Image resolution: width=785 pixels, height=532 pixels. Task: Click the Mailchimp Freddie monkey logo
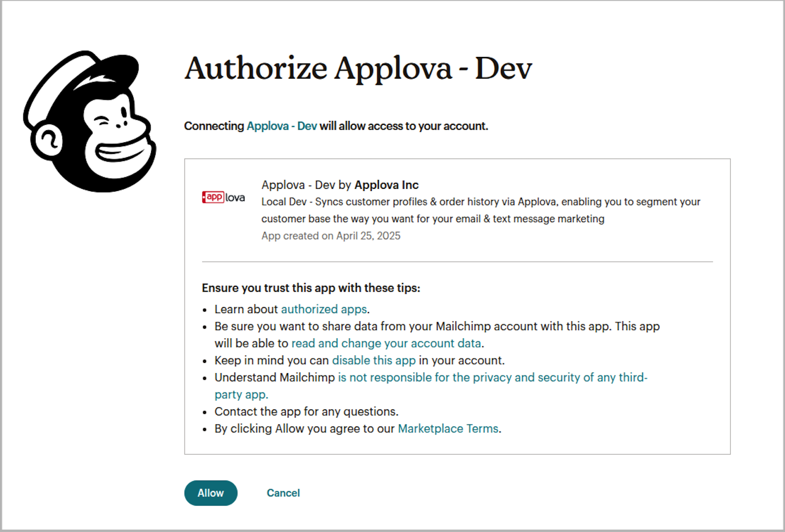tap(90, 122)
